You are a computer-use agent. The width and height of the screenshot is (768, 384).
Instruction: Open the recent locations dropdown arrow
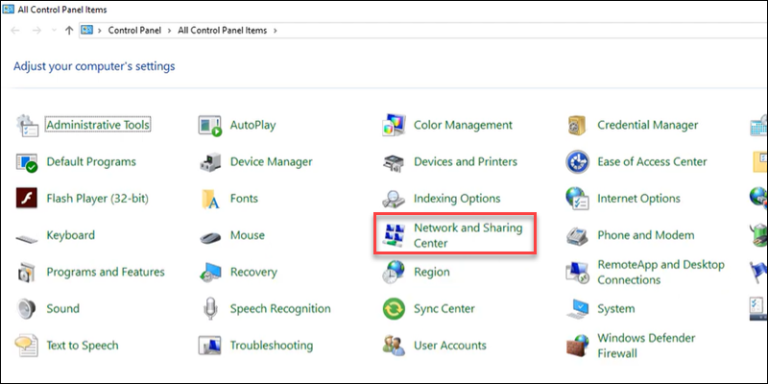(54, 30)
